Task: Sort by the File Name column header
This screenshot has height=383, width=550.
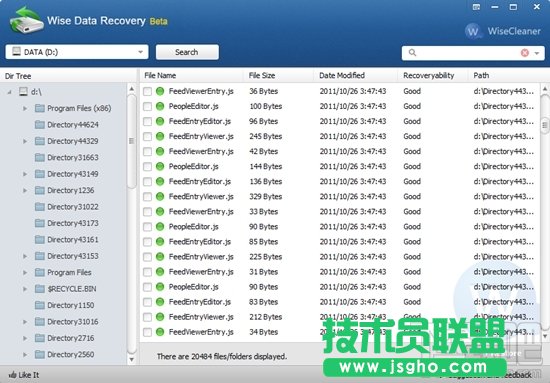Action: 192,75
